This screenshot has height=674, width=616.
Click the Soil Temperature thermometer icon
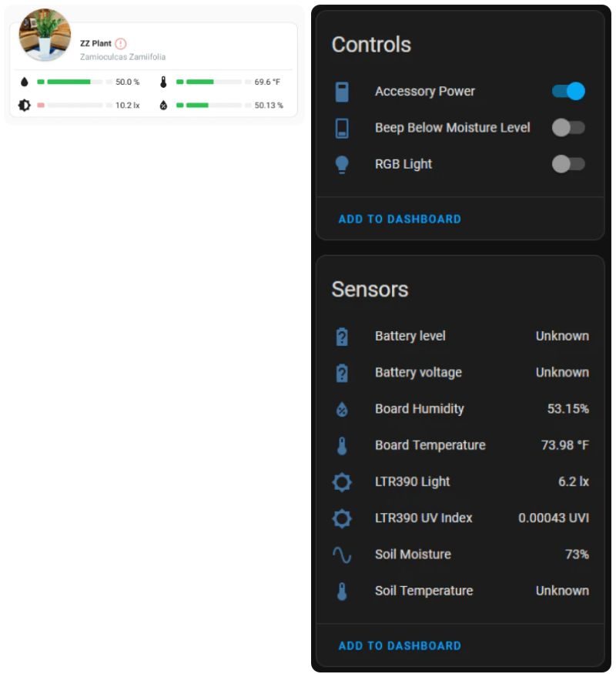coord(342,592)
